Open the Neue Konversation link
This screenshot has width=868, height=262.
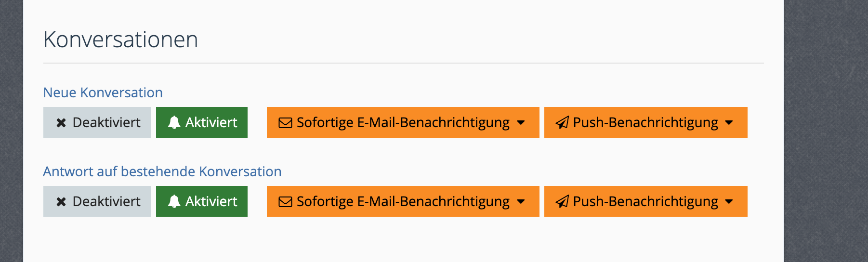coord(103,92)
